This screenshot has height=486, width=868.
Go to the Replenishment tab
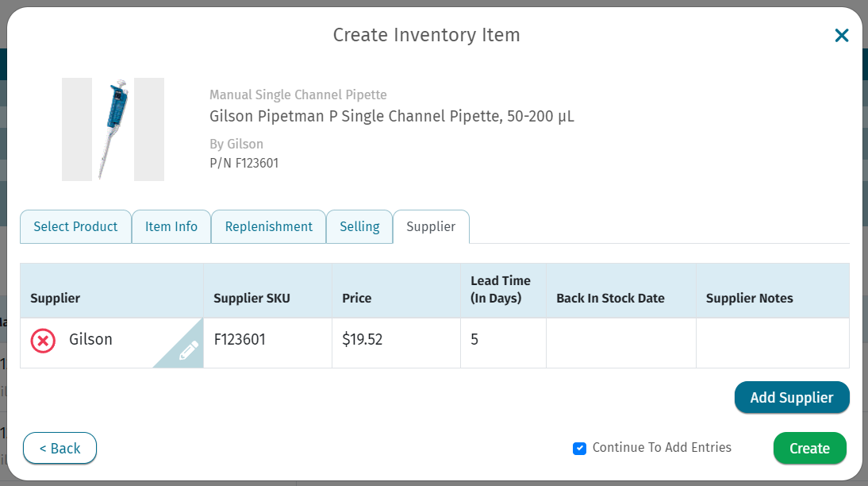(268, 227)
